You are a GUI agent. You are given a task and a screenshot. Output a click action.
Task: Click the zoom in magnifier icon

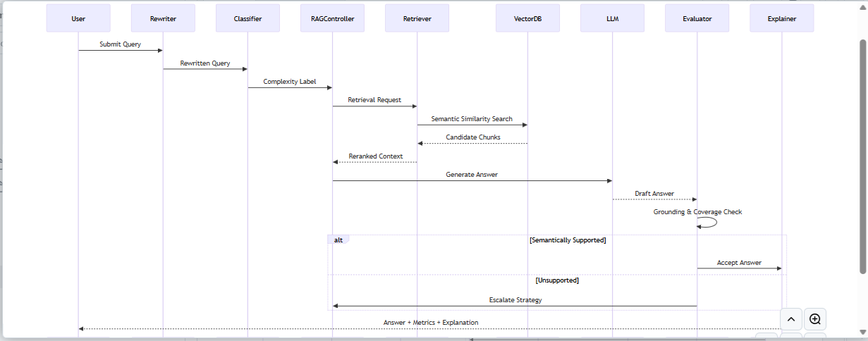815,319
